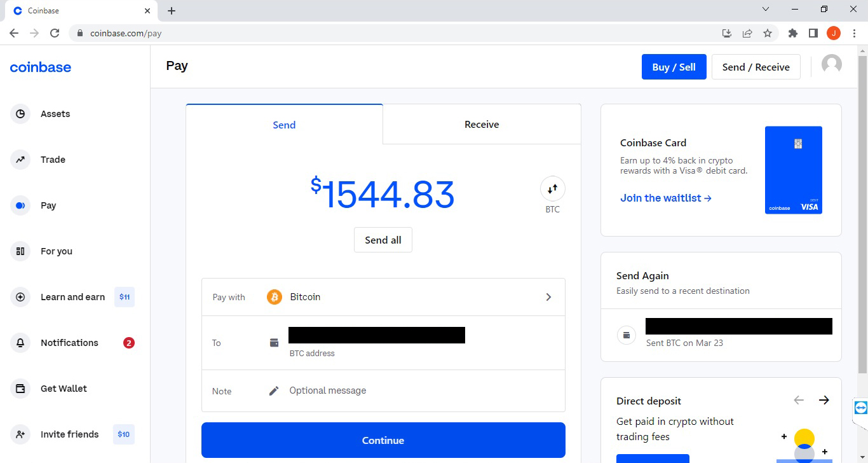Open a new browser tab
This screenshot has height=463, width=868.
click(x=172, y=11)
